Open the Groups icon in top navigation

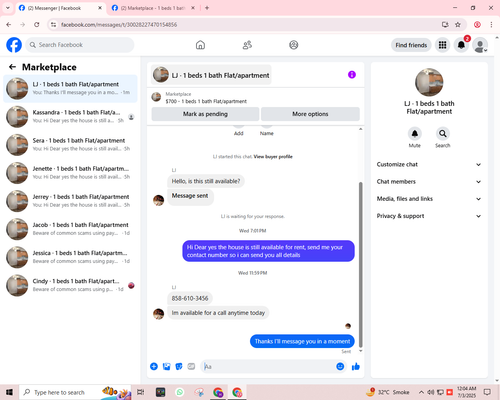[x=294, y=45]
